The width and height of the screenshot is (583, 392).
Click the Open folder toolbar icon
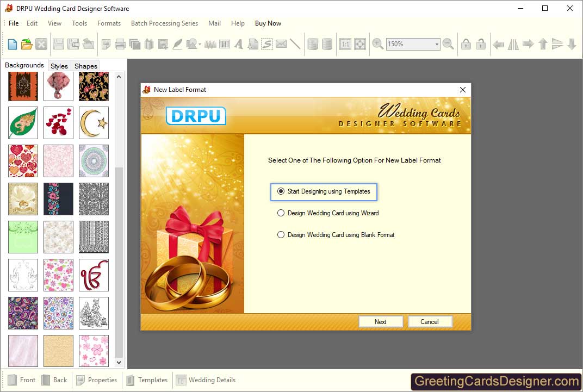(x=27, y=44)
